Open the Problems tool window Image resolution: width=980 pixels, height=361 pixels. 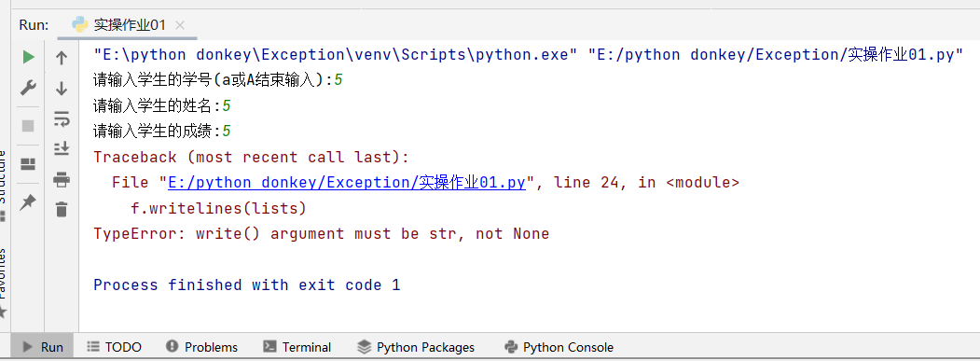click(202, 347)
